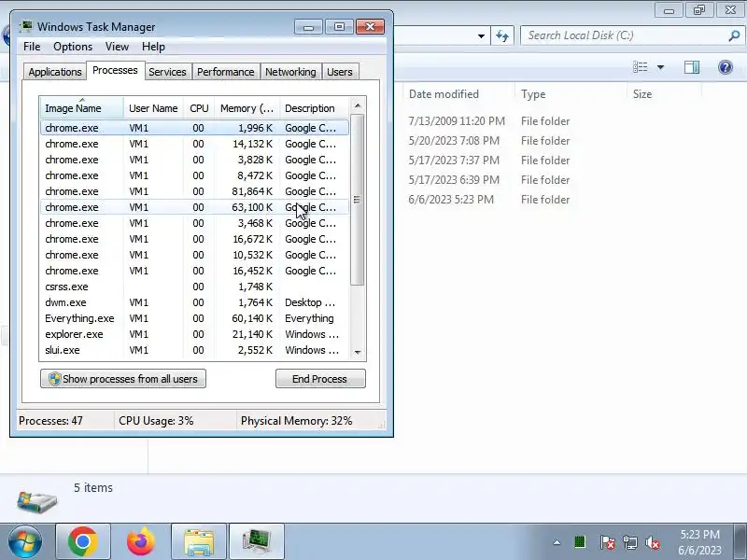Open Explorer view options dropdown arrow
Screen dimensions: 747x560
point(661,67)
